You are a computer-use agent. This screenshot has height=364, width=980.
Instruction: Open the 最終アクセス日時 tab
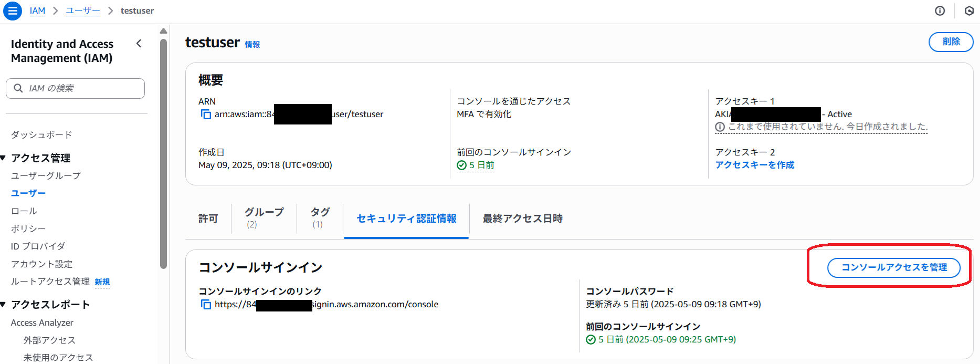pyautogui.click(x=522, y=219)
